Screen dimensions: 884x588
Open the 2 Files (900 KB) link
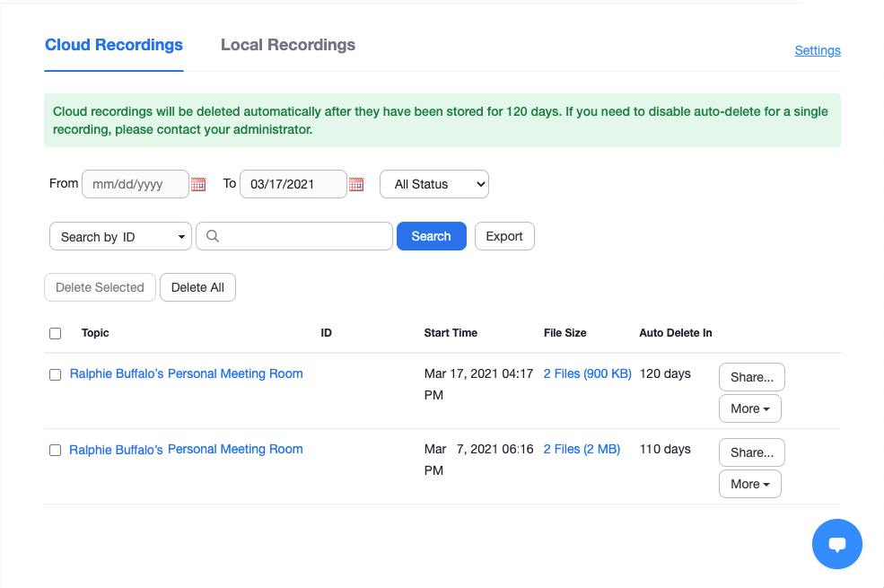(587, 373)
